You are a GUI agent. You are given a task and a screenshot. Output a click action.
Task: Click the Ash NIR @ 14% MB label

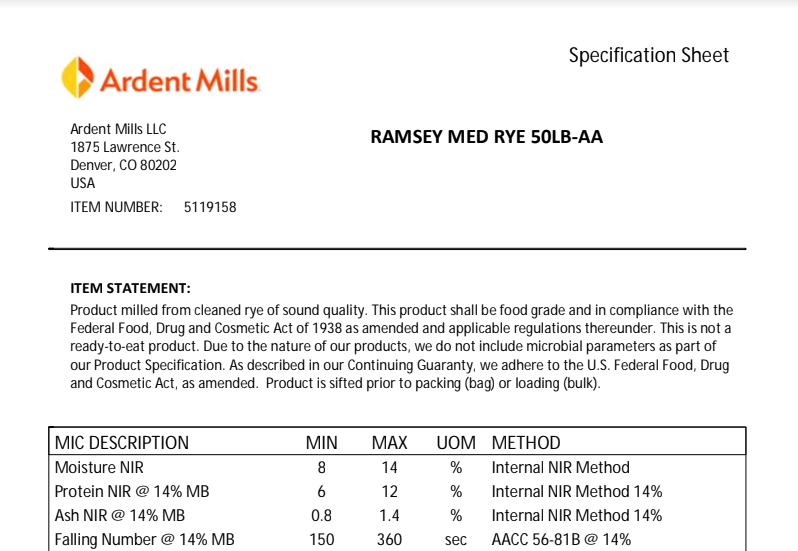click(119, 515)
